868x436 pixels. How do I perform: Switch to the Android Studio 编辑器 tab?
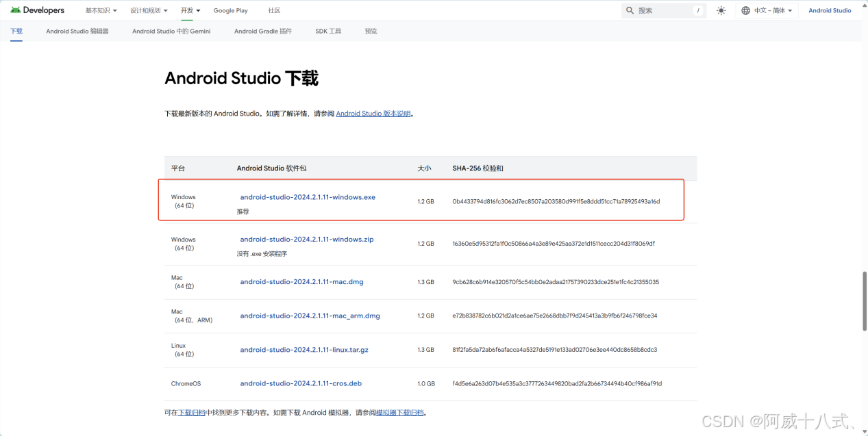pyautogui.click(x=77, y=31)
